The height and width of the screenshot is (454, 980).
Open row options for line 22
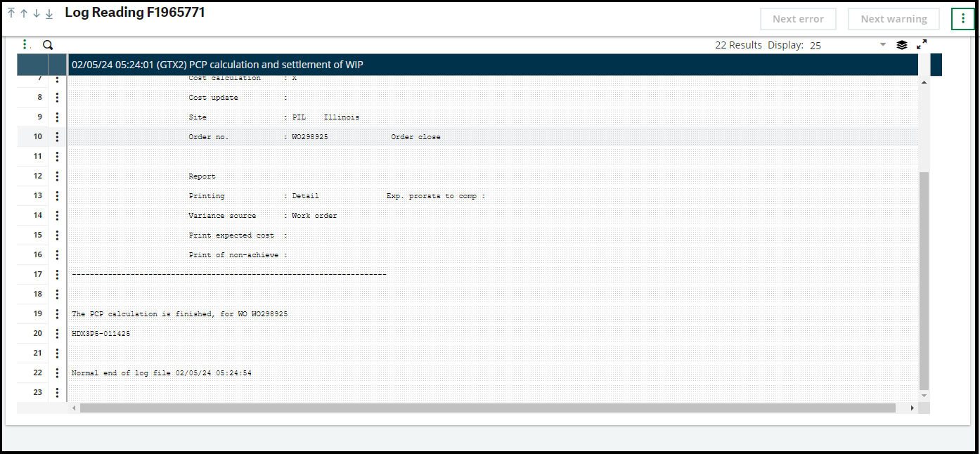pyautogui.click(x=57, y=372)
